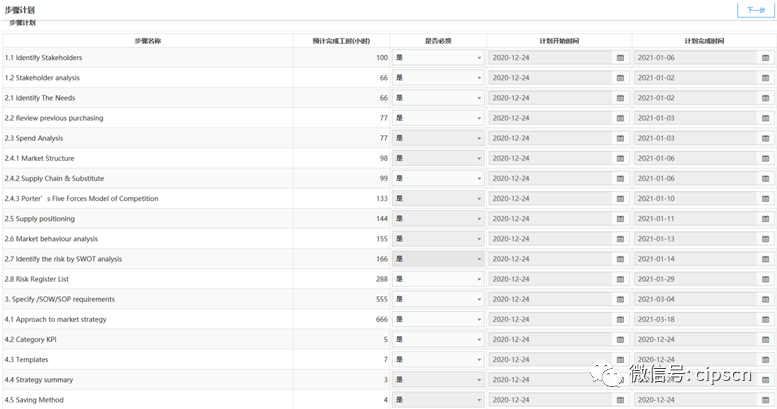Open completion date calendar for 4.1 Approach to market strategy
The width and height of the screenshot is (777, 409).
[x=765, y=319]
